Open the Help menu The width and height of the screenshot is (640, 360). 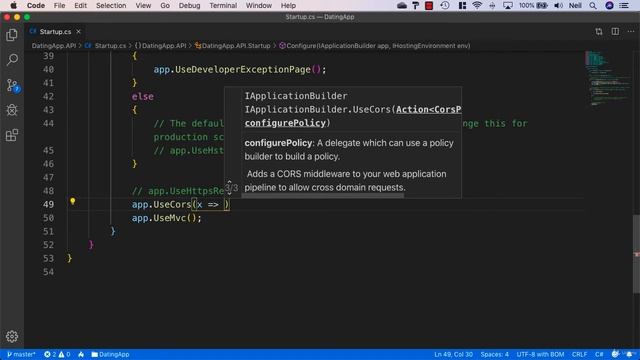[288, 5]
